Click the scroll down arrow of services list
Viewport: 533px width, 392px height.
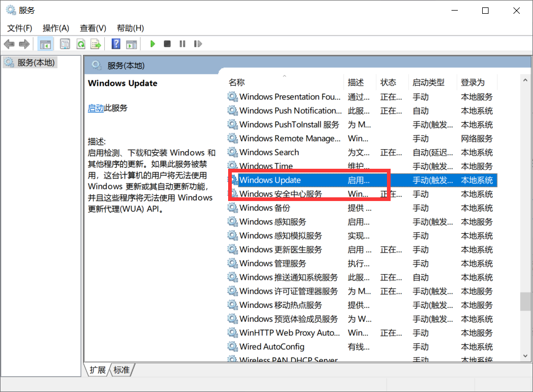click(525, 356)
